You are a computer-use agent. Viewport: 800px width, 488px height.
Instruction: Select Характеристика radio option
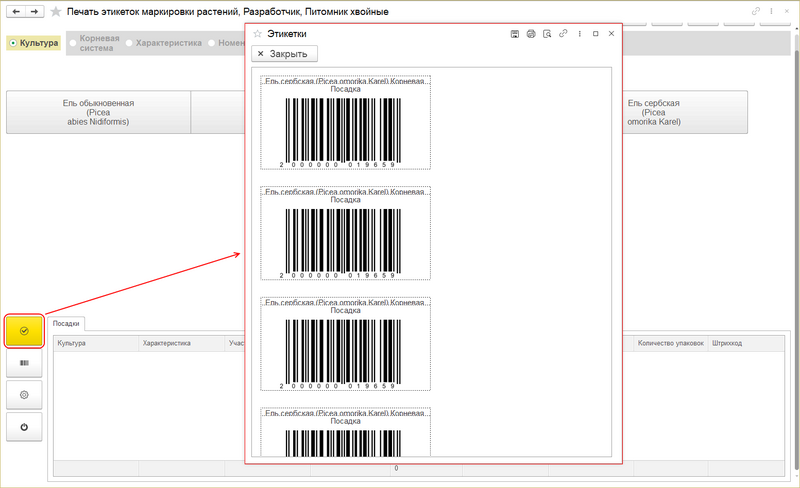coord(164,43)
